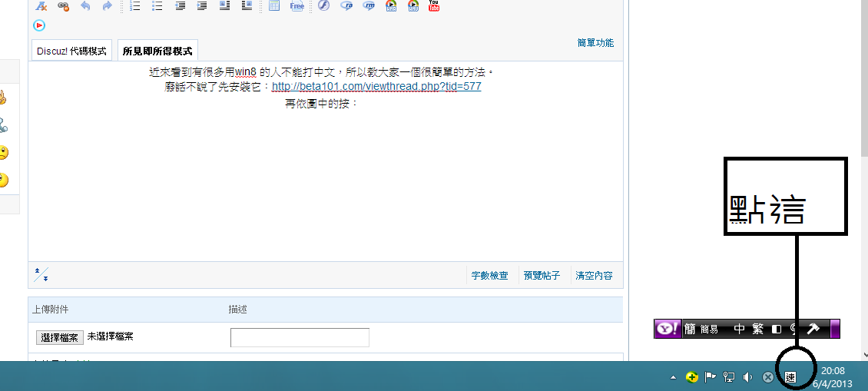This screenshot has width=868, height=391.
Task: Open network tray icon
Action: point(729,378)
